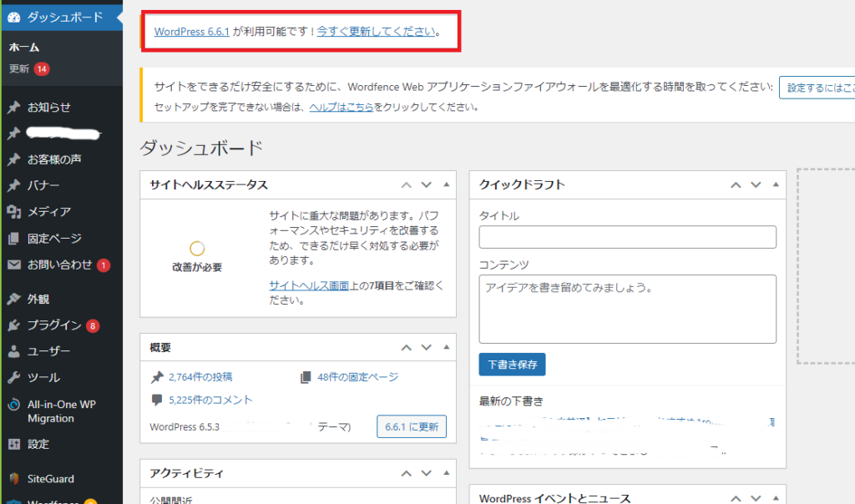Viewport: 855px width, 504px height.
Task: Move 概要 panel down
Action: click(x=427, y=348)
